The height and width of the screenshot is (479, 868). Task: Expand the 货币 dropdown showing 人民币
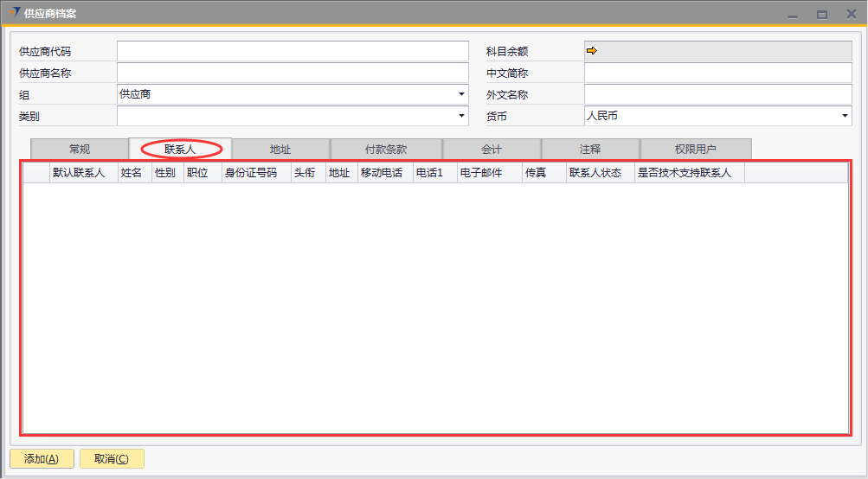pyautogui.click(x=845, y=116)
